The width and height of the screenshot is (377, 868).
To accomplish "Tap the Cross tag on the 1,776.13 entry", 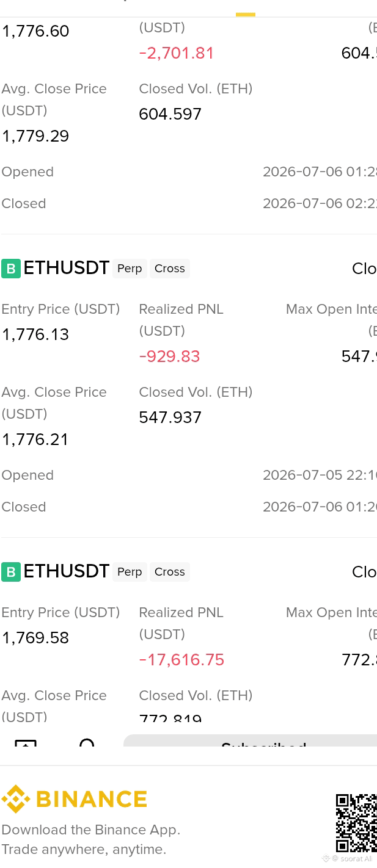I will (170, 269).
